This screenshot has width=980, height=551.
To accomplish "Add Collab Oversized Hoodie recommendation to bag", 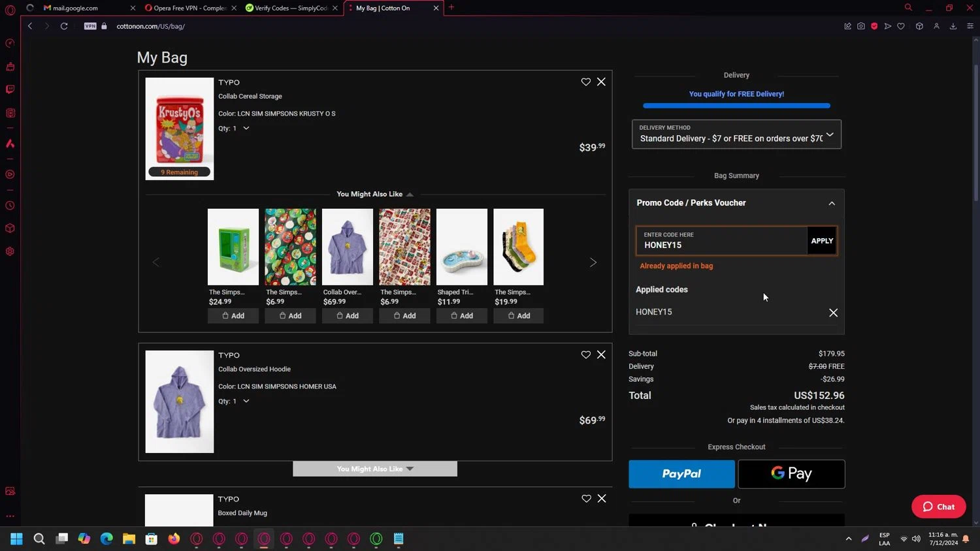I will click(x=348, y=316).
